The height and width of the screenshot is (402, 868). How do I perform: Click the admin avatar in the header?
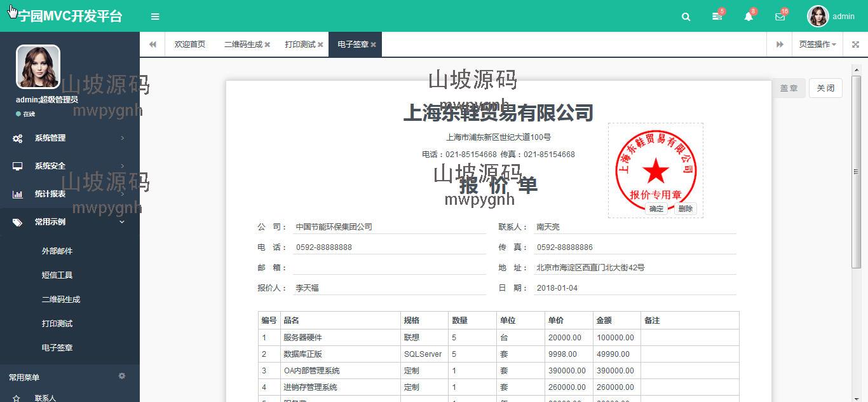pos(818,17)
